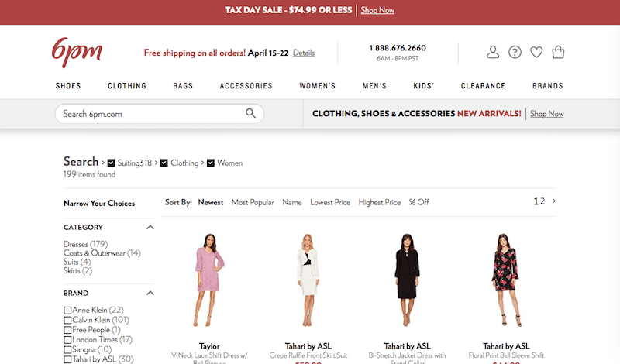This screenshot has width=620, height=364.
Task: Go to next results page arrow
Action: (554, 201)
